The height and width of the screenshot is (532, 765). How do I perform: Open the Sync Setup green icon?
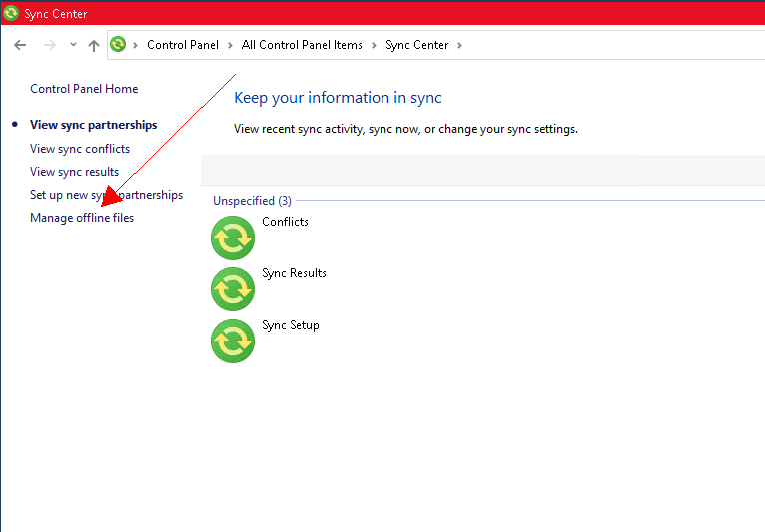tap(233, 341)
